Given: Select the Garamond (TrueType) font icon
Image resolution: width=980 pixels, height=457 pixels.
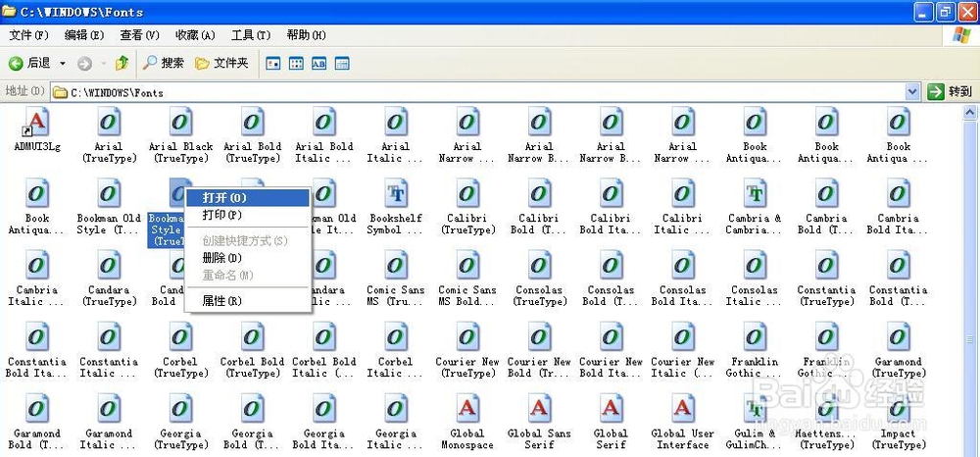Looking at the screenshot, I should [898, 337].
